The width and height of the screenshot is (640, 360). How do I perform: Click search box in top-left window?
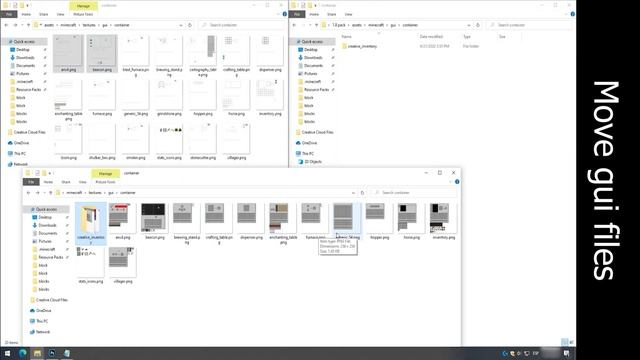[x=242, y=25]
